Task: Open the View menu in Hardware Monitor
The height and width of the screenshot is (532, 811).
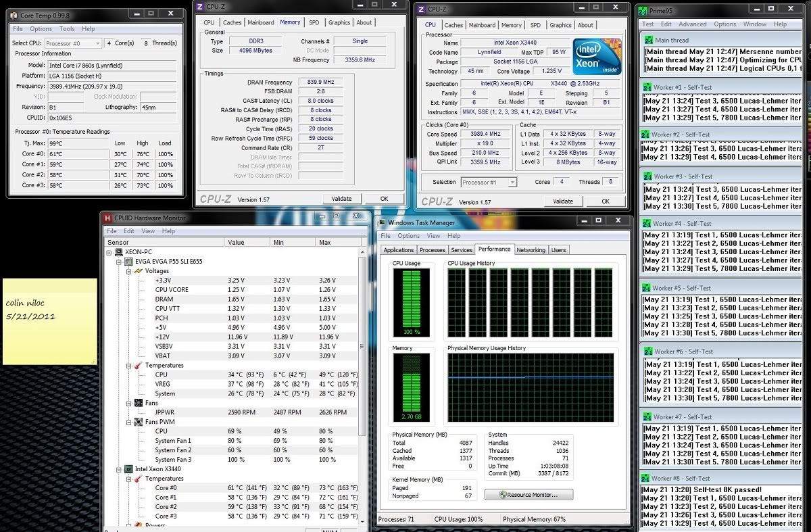Action: tap(148, 231)
